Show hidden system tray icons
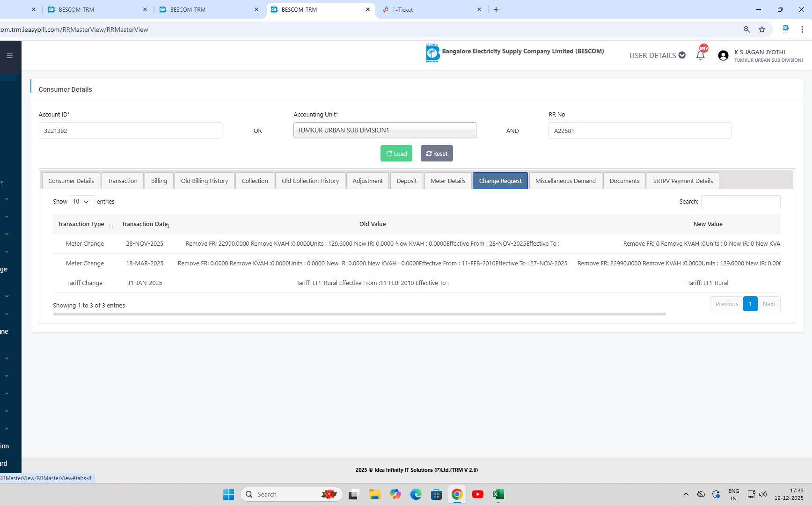 686,494
